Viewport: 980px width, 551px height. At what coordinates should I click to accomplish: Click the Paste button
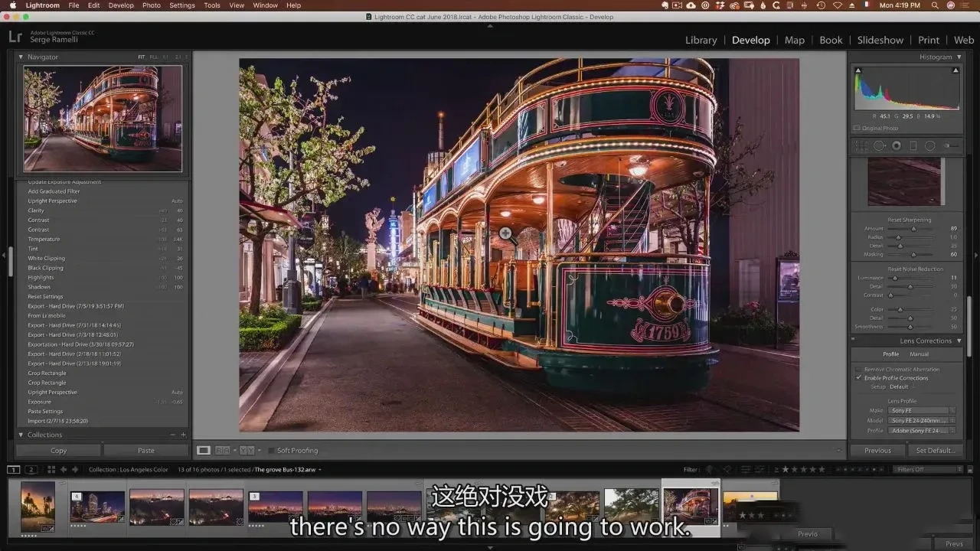coord(146,451)
